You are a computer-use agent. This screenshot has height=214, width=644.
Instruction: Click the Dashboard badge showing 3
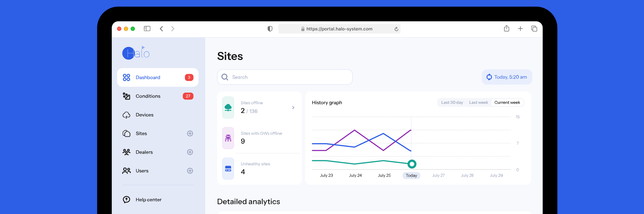point(189,77)
